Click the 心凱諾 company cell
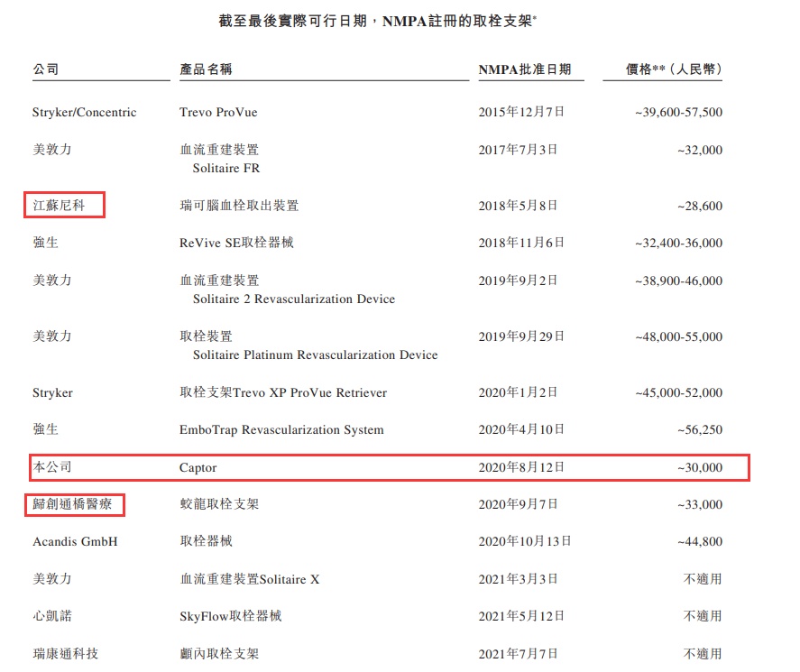 (52, 616)
